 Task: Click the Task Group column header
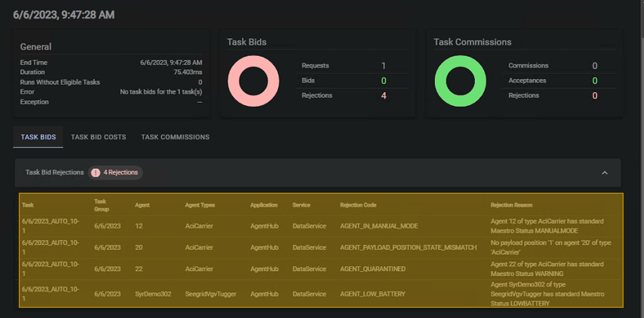[x=101, y=205]
